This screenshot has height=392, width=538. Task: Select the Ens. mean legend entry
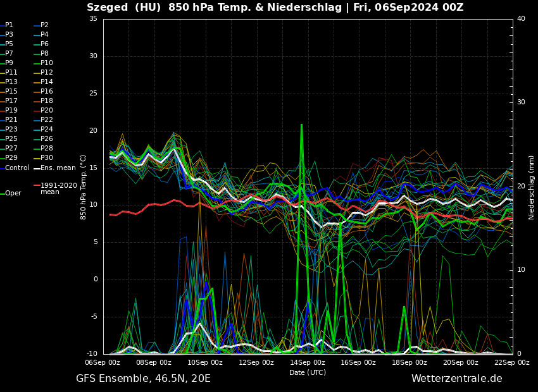point(58,168)
